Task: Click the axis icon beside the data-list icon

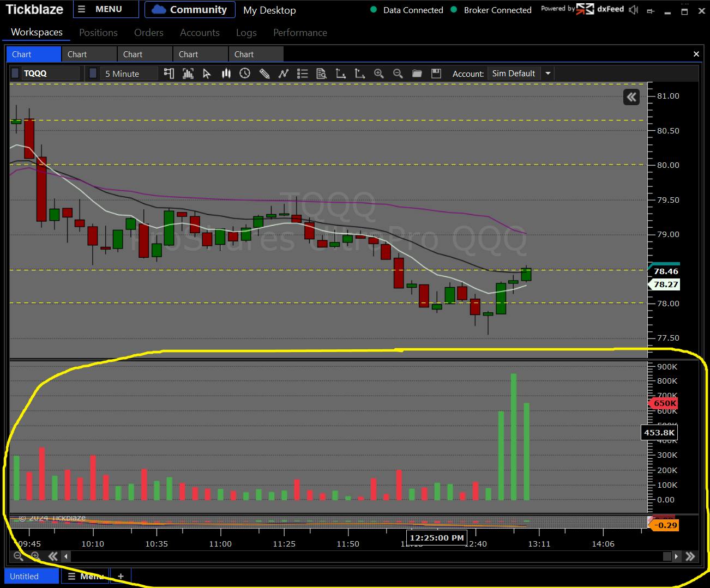Action: 341,74
